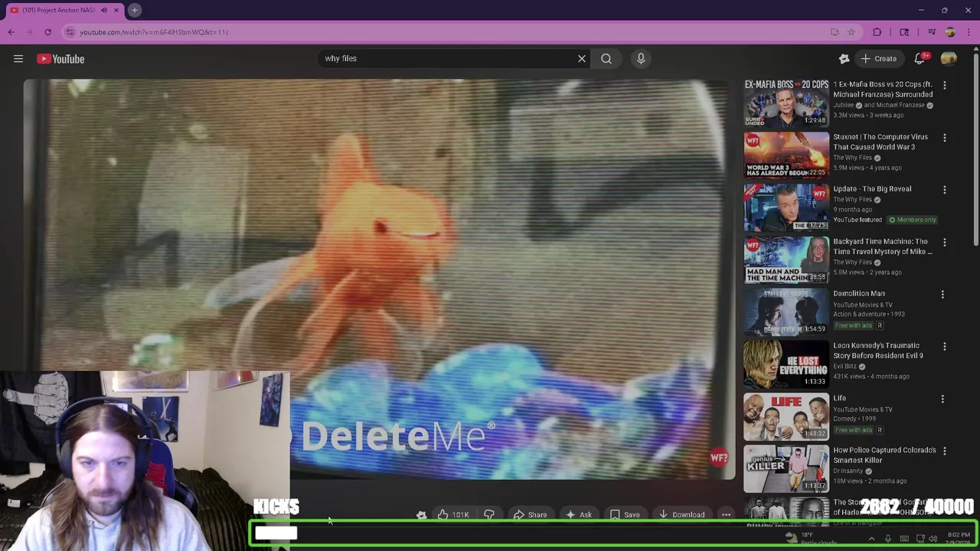Open Backyard Time Machine video title
Image resolution: width=980 pixels, height=551 pixels.
click(x=883, y=246)
